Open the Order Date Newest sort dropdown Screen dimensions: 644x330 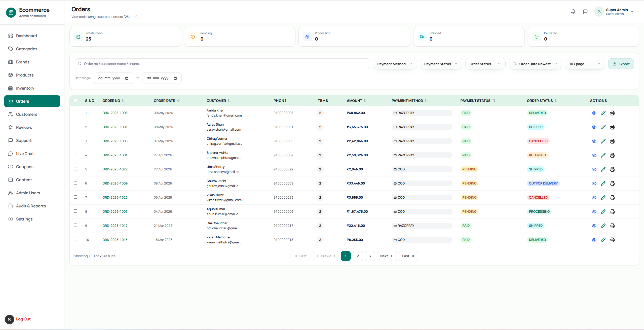coord(535,64)
